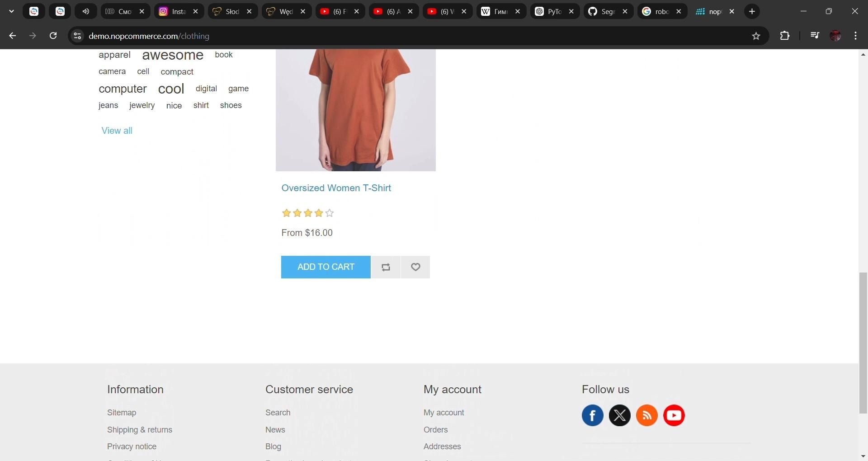Screen dimensions: 868x461
Task: Open the Blog footer link
Action: 273,447
